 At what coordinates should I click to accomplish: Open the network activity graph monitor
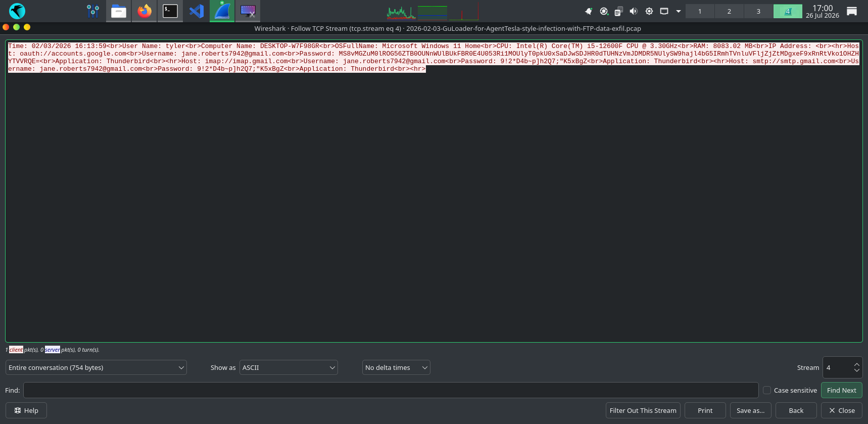click(464, 12)
